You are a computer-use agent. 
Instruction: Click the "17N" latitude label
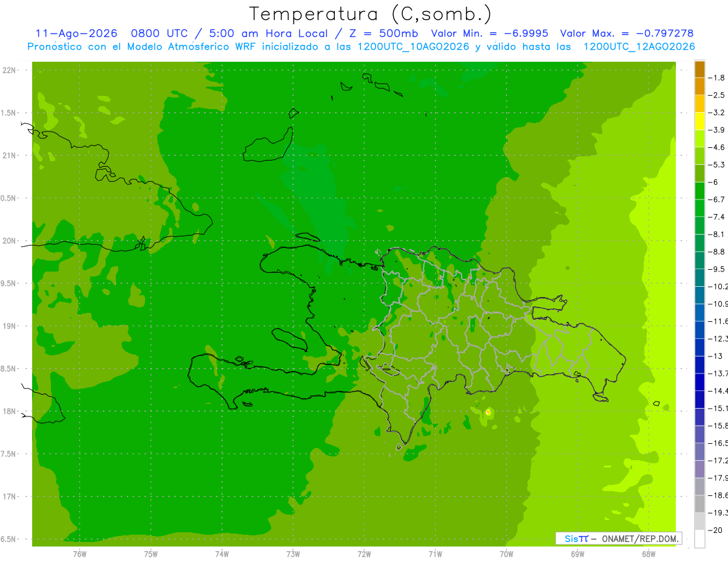(9, 497)
